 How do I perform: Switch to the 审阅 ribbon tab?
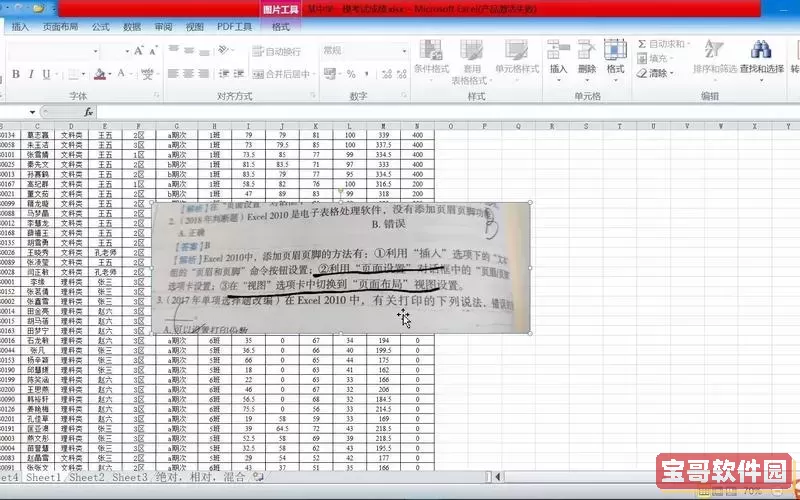[x=163, y=27]
